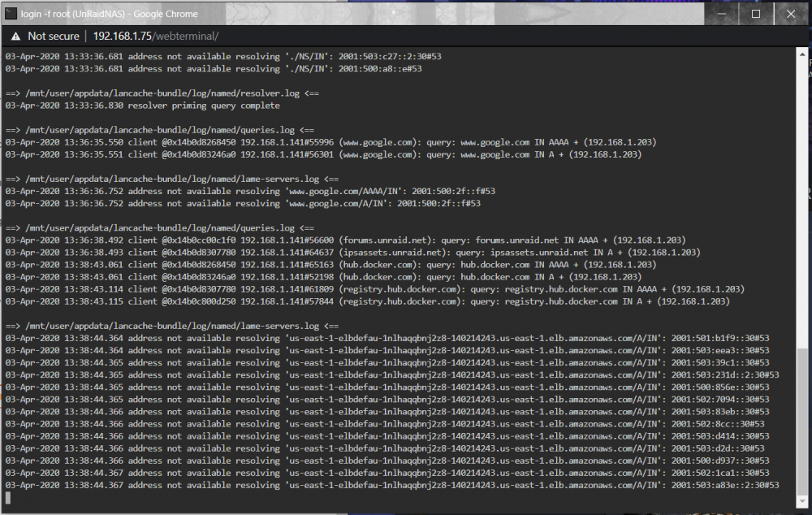Click the hub.docker.com IN A query line
This screenshot has width=812, height=515.
coord(324,277)
